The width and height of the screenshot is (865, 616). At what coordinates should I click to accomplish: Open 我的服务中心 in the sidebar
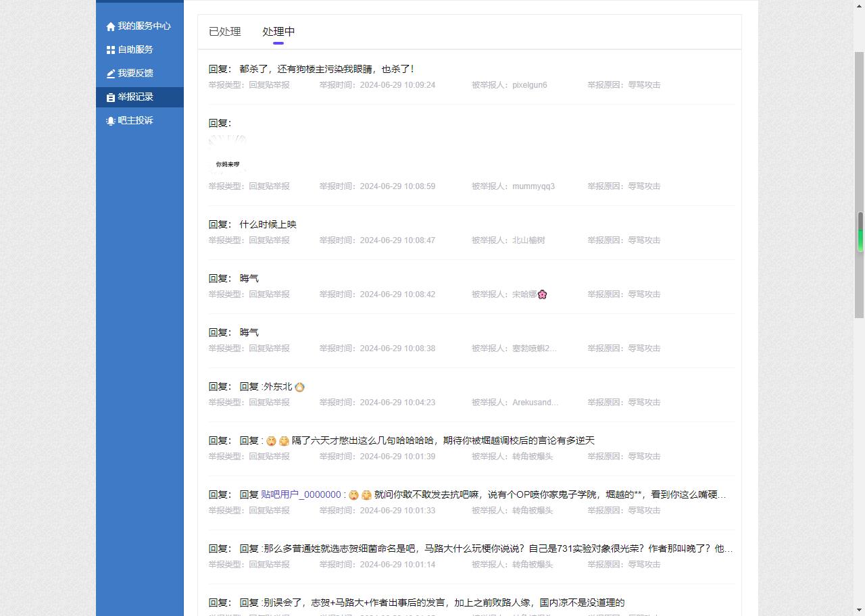coord(144,26)
